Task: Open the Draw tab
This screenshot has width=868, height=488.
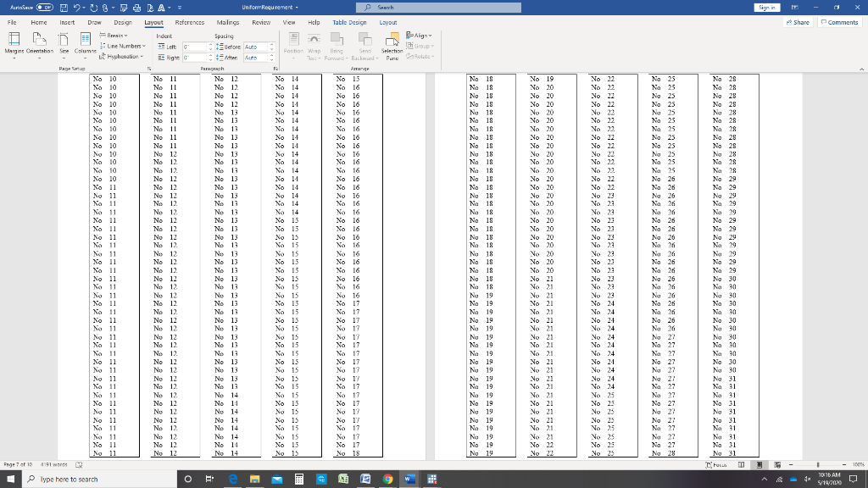Action: (x=94, y=22)
